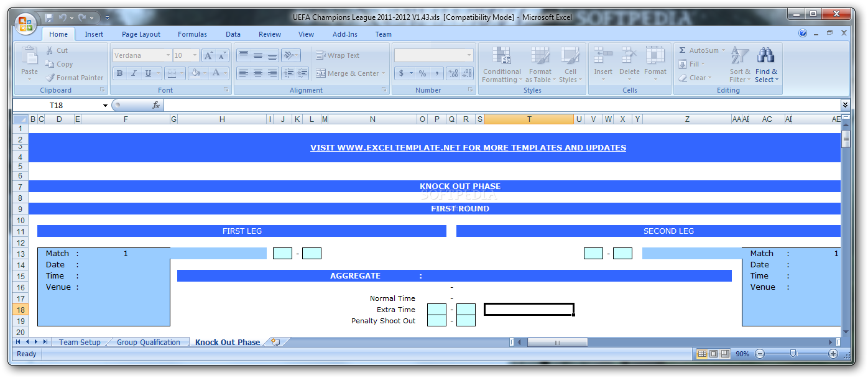This screenshot has height=378, width=868.
Task: Apply Percent Style
Action: tap(422, 73)
